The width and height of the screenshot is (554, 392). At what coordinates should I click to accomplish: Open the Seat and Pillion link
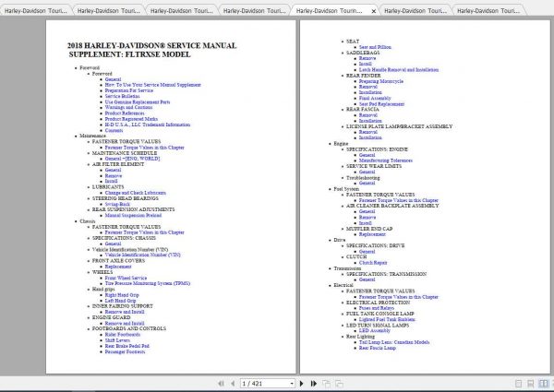(375, 47)
